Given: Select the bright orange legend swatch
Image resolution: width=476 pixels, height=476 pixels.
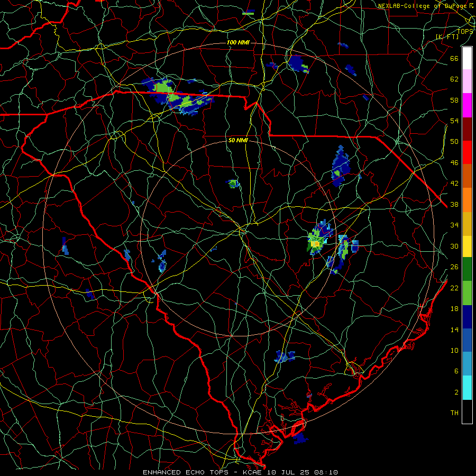Looking at the screenshot, I should pyautogui.click(x=467, y=200).
